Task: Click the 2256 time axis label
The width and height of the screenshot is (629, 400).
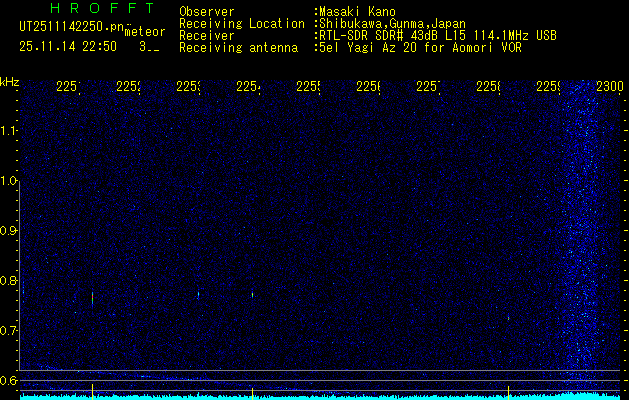Action: 368,86
